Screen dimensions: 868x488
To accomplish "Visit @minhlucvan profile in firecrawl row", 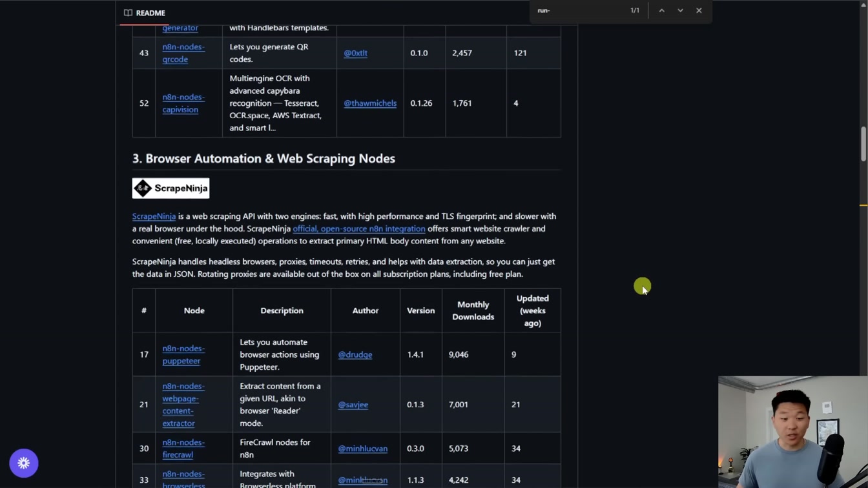I will point(363,449).
